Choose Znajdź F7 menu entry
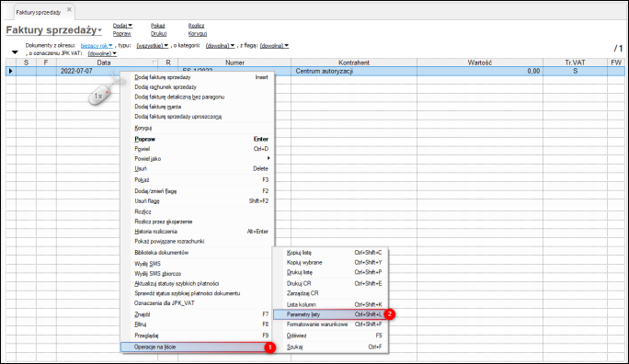The width and height of the screenshot is (629, 364). pos(198,314)
